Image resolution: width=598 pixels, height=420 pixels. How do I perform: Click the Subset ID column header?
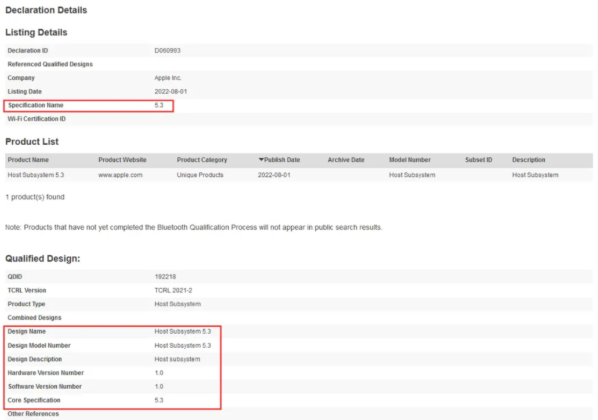[x=479, y=160]
